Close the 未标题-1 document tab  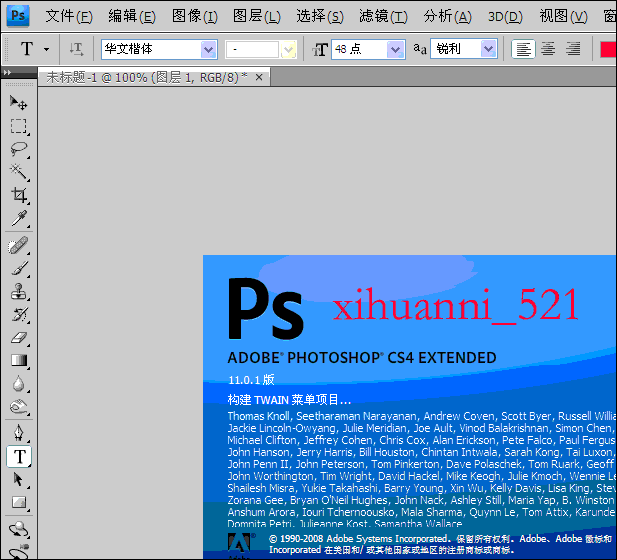(x=259, y=78)
